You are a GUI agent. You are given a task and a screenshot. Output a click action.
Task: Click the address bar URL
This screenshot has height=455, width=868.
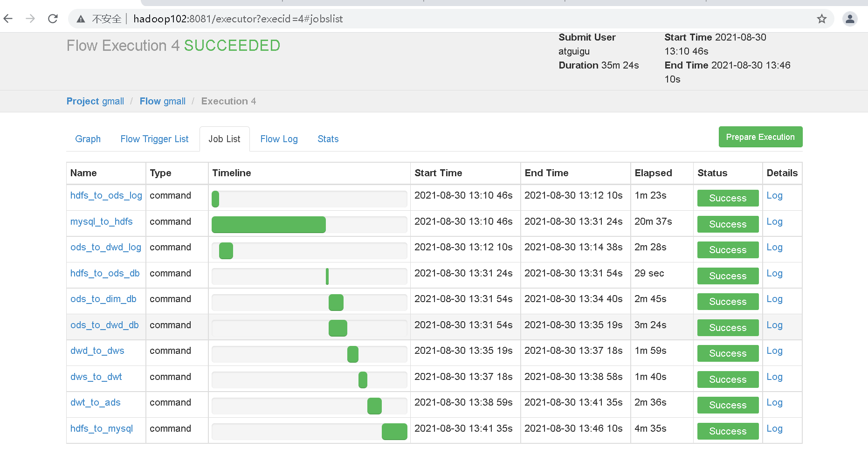(238, 19)
